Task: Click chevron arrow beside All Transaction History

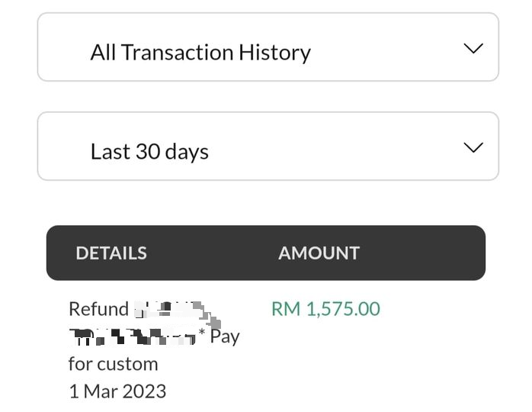Action: coord(473,49)
